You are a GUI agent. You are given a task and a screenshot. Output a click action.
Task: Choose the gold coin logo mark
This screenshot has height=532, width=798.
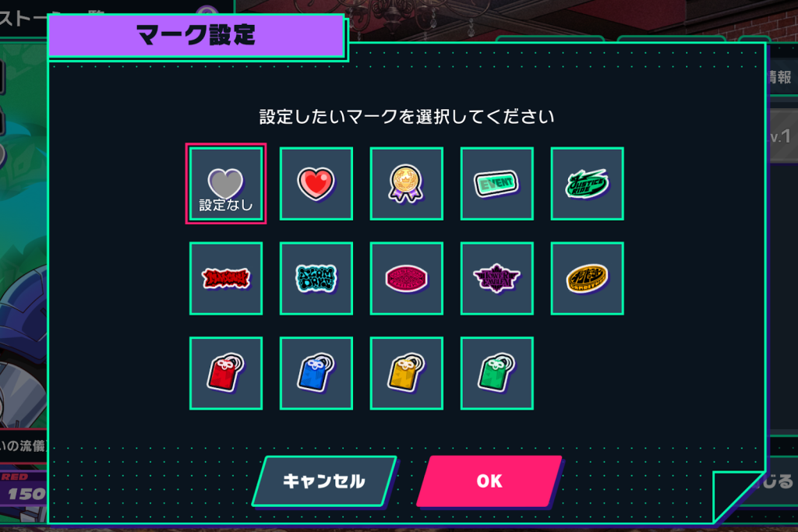click(588, 278)
